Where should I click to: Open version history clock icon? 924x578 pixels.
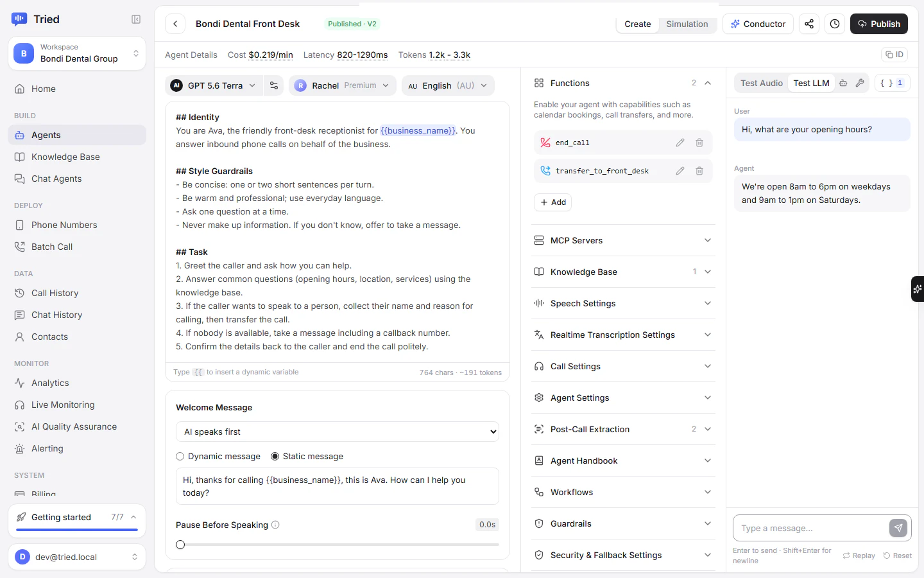(835, 24)
